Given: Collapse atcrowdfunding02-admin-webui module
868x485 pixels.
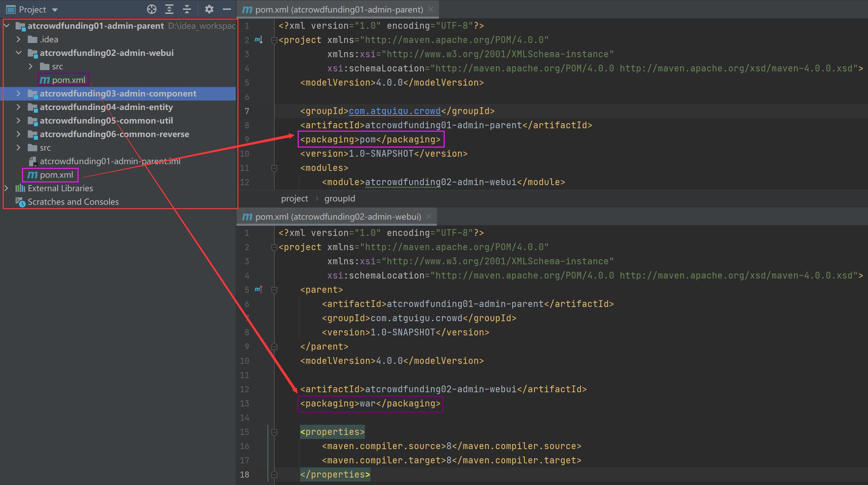Looking at the screenshot, I should 19,53.
